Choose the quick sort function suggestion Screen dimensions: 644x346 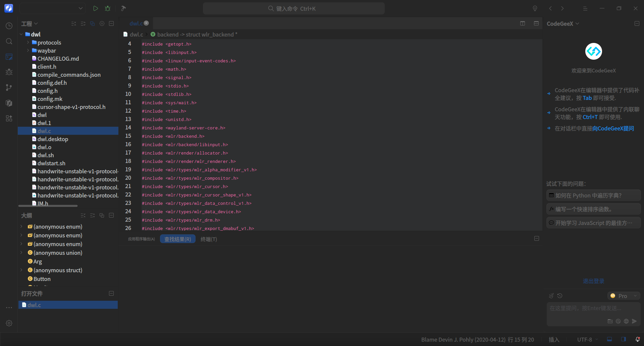click(593, 209)
